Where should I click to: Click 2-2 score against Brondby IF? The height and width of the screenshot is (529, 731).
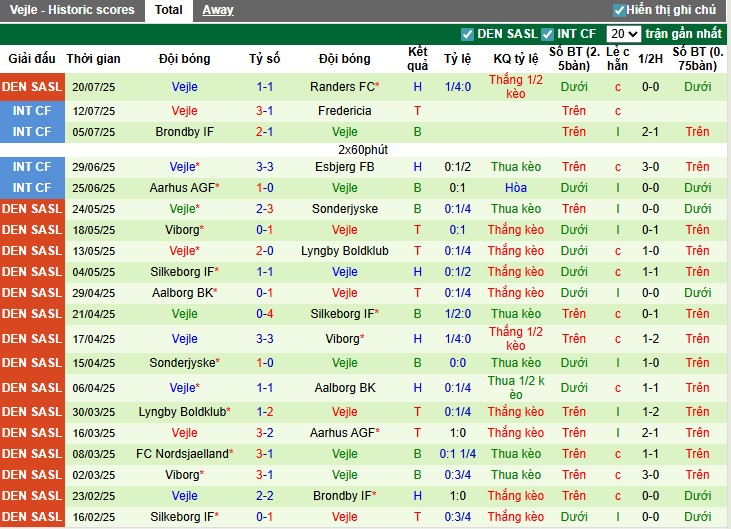(264, 495)
